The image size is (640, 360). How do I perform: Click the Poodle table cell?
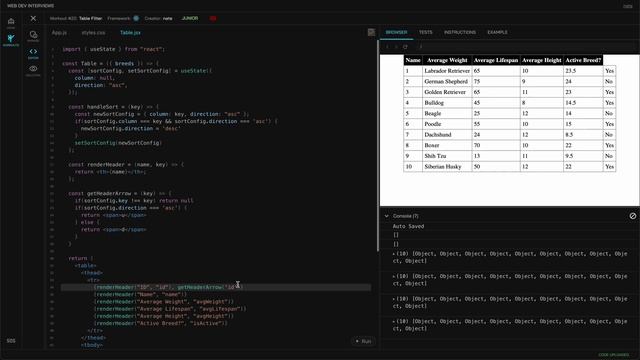pos(447,124)
